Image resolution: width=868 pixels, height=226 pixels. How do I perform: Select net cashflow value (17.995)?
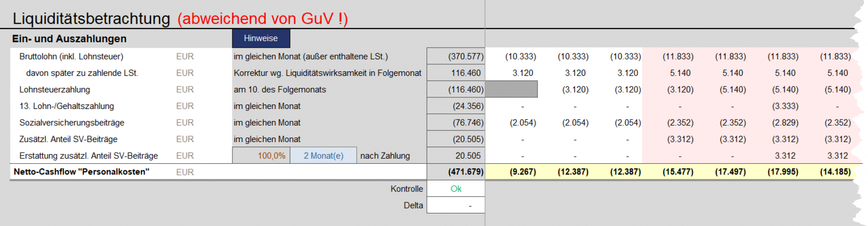(x=783, y=172)
